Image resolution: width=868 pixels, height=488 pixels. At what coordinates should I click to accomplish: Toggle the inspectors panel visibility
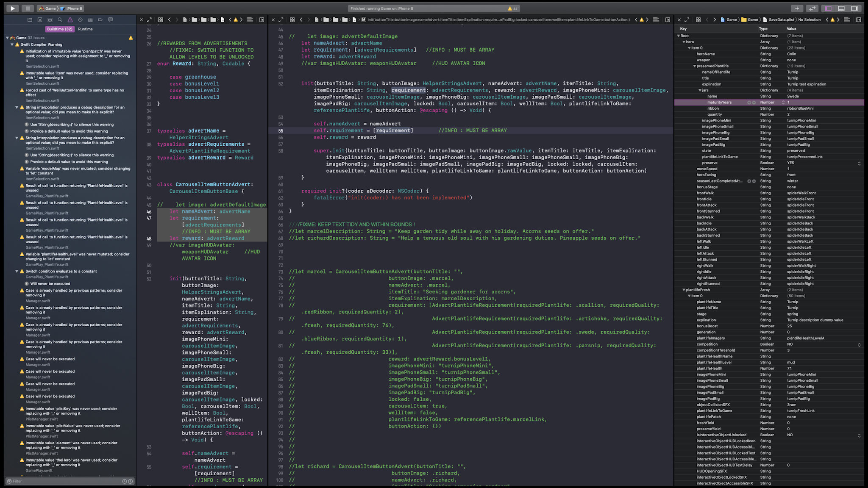[854, 8]
